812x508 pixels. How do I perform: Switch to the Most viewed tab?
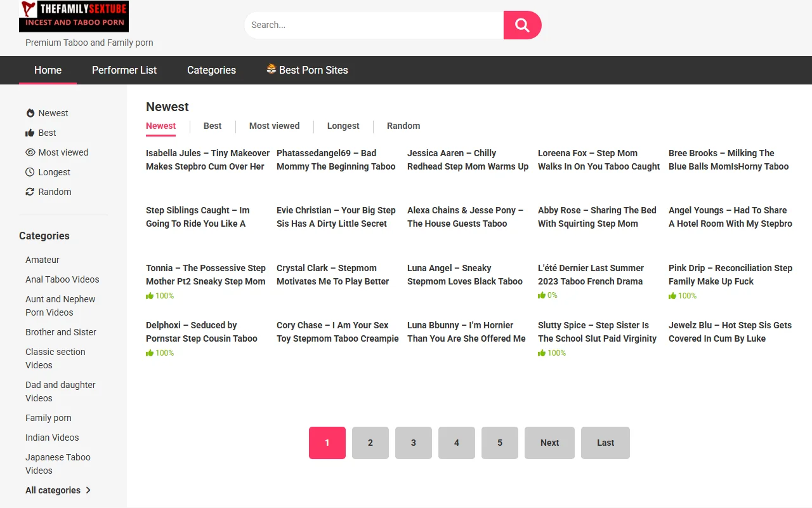[274, 126]
